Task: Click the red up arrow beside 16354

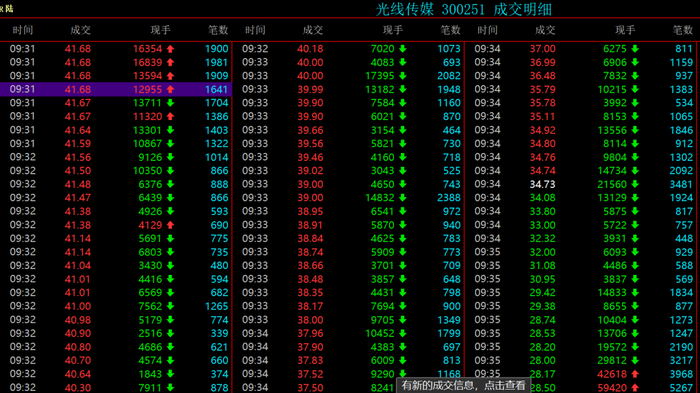Action: pos(171,49)
